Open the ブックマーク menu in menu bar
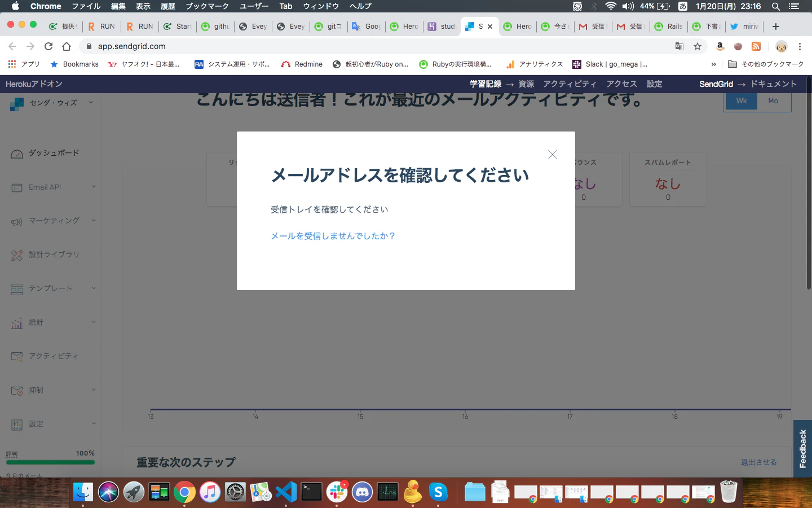The image size is (812, 508). [x=207, y=6]
